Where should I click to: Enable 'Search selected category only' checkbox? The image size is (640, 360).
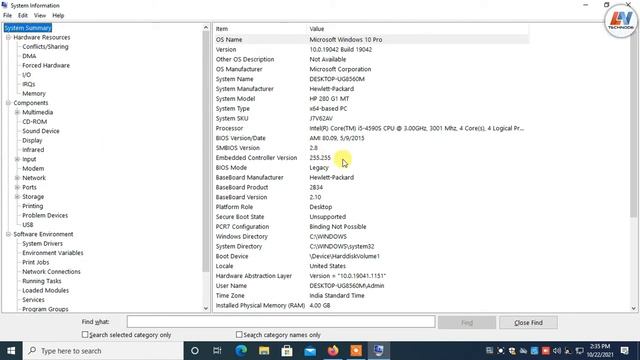pos(85,334)
